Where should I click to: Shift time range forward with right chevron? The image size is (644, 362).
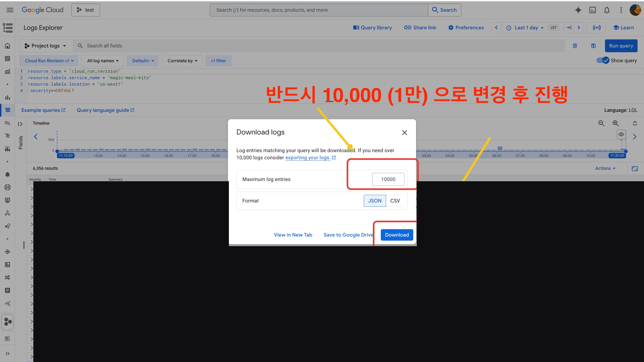(579, 28)
